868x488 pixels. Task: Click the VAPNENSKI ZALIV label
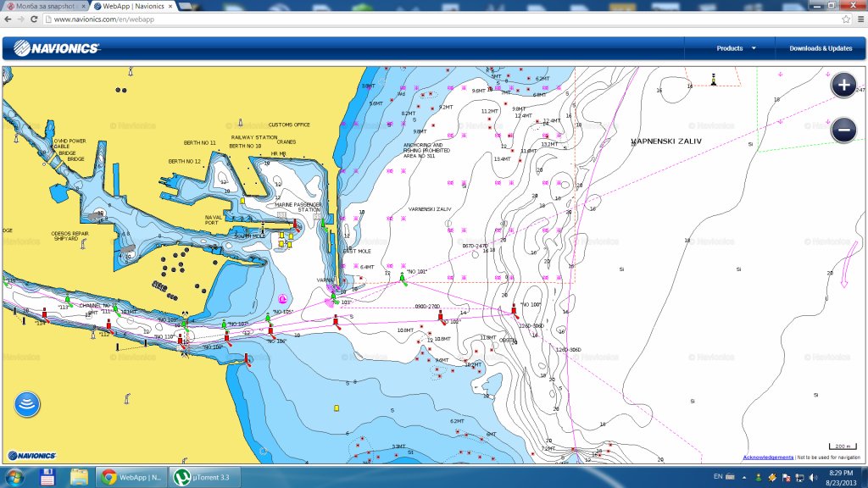click(666, 141)
